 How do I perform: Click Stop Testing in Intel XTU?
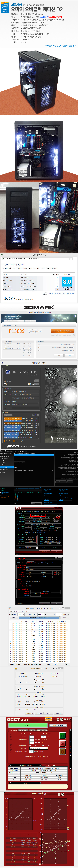coord(20,462)
